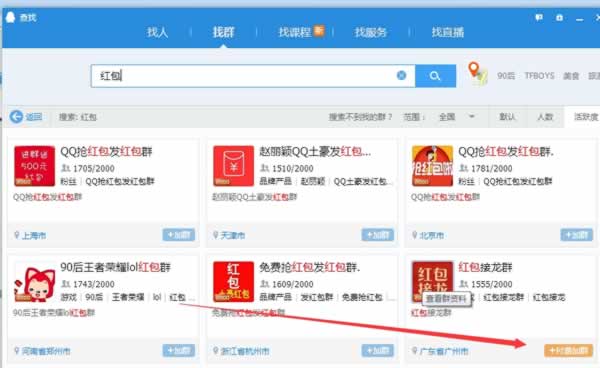Click the 红包接龙群 title
Image resolution: width=600 pixels, height=368 pixels.
pyautogui.click(x=485, y=267)
